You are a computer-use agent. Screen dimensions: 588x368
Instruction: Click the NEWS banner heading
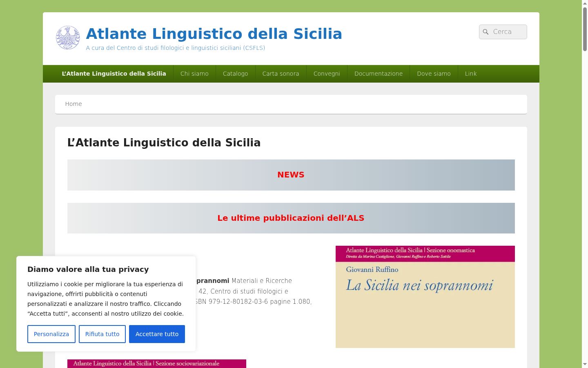point(291,175)
